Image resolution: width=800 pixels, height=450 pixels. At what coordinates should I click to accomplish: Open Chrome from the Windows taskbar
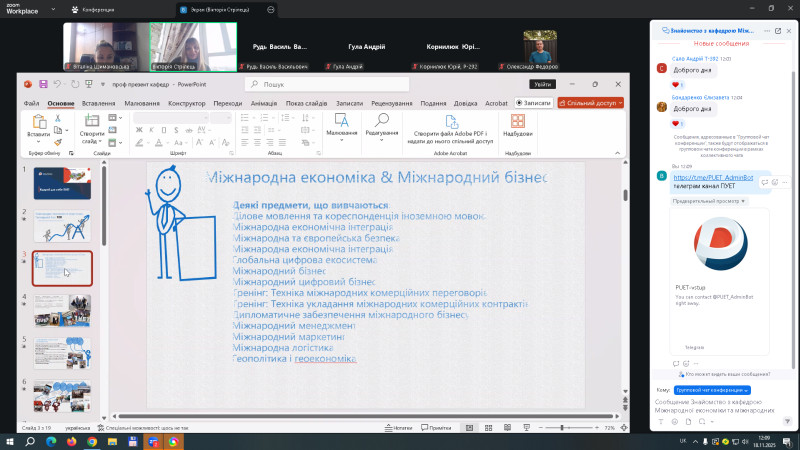coord(92,441)
